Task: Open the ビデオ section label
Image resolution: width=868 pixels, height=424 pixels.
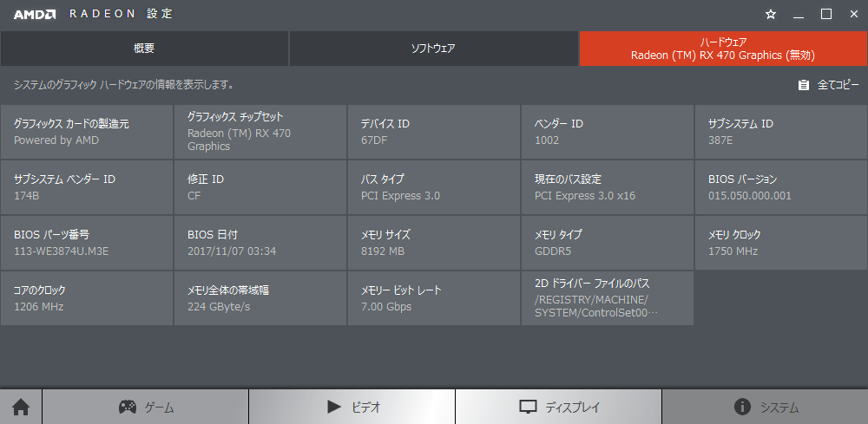Action: pyautogui.click(x=366, y=408)
